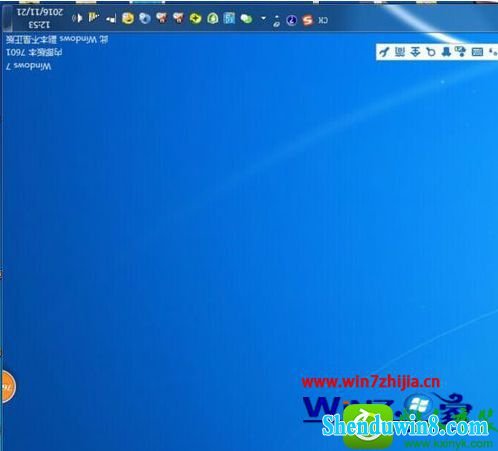498x451 pixels.
Task: Open the soft keyboard icon on the IME toolbar
Action: (477, 52)
